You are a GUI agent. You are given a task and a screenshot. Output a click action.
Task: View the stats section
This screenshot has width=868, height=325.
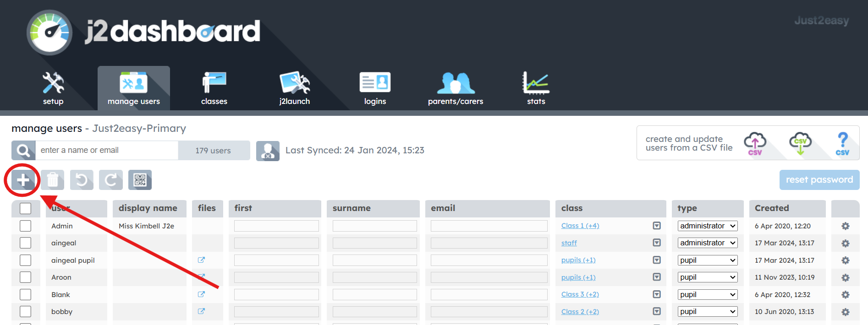coord(536,89)
